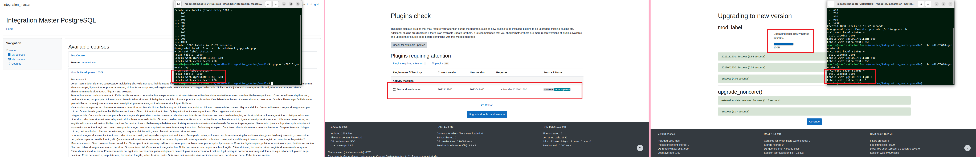Click Available courses heading
The width and height of the screenshot is (980, 157).
[x=89, y=47]
